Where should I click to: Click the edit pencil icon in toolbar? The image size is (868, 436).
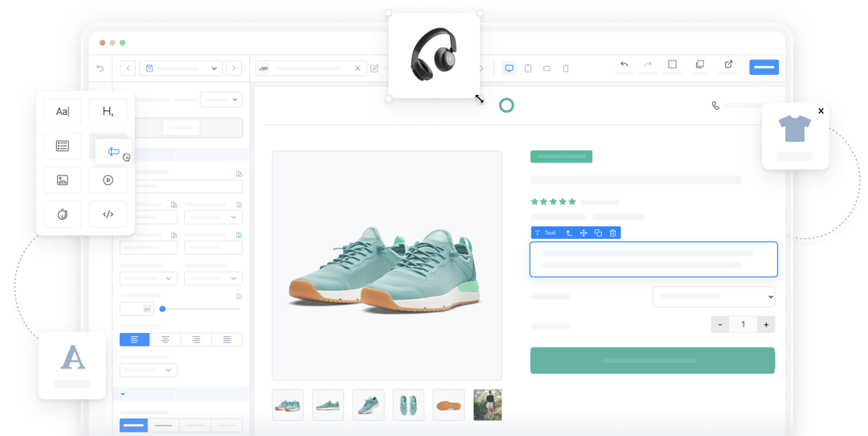(375, 68)
